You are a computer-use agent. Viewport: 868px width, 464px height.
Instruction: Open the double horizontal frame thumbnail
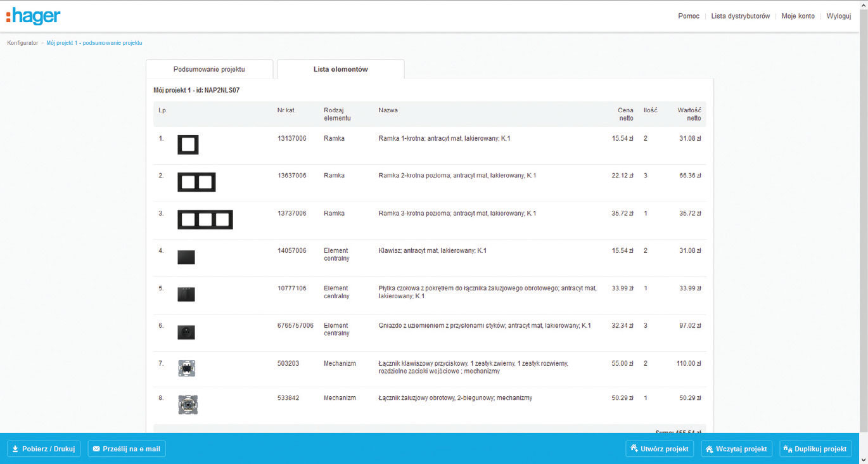pos(196,182)
